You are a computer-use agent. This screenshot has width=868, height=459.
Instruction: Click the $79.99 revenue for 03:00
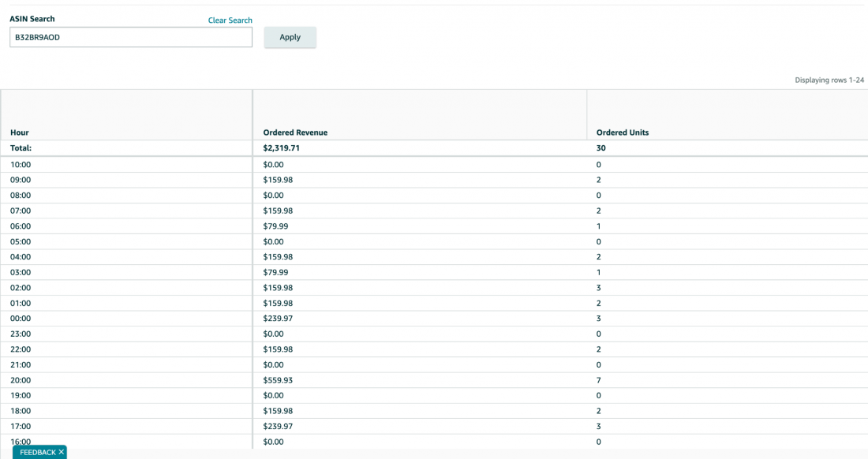[275, 272]
